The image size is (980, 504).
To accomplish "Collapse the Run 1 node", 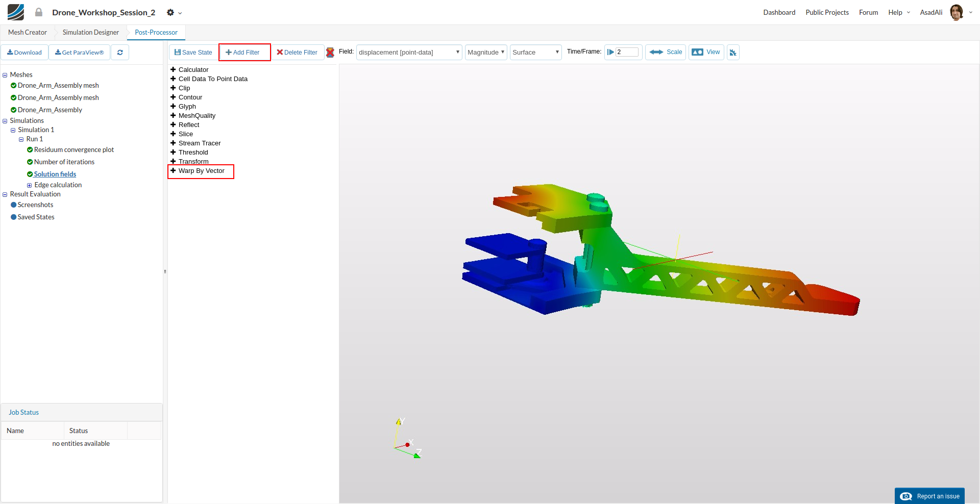I will click(x=21, y=139).
